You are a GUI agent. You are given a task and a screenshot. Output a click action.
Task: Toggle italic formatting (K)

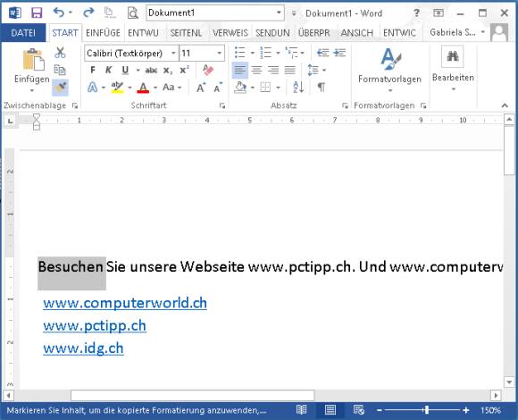pos(108,70)
